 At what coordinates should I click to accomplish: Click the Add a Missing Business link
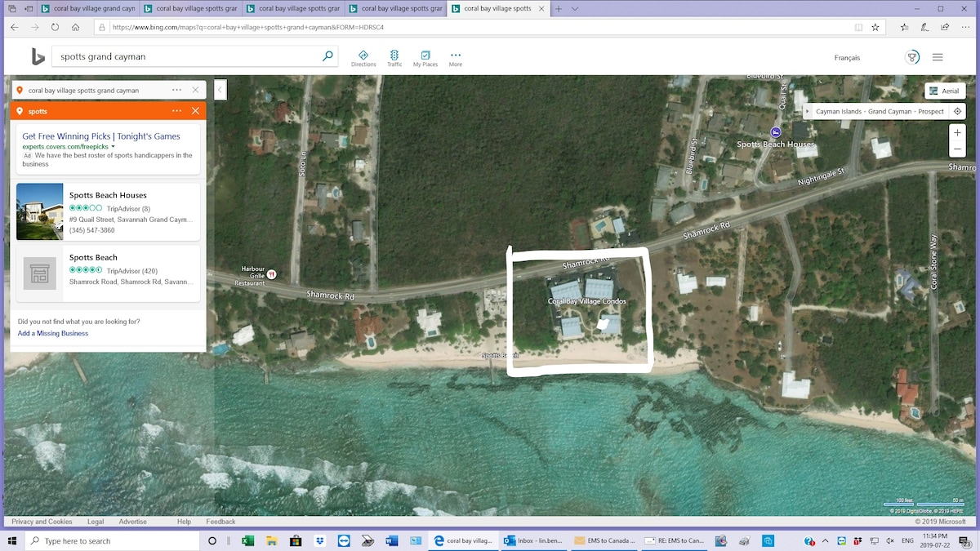53,333
